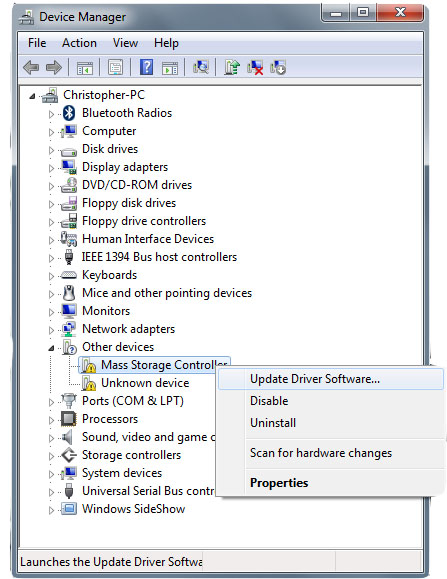Minimize the Device Manager window

336,14
